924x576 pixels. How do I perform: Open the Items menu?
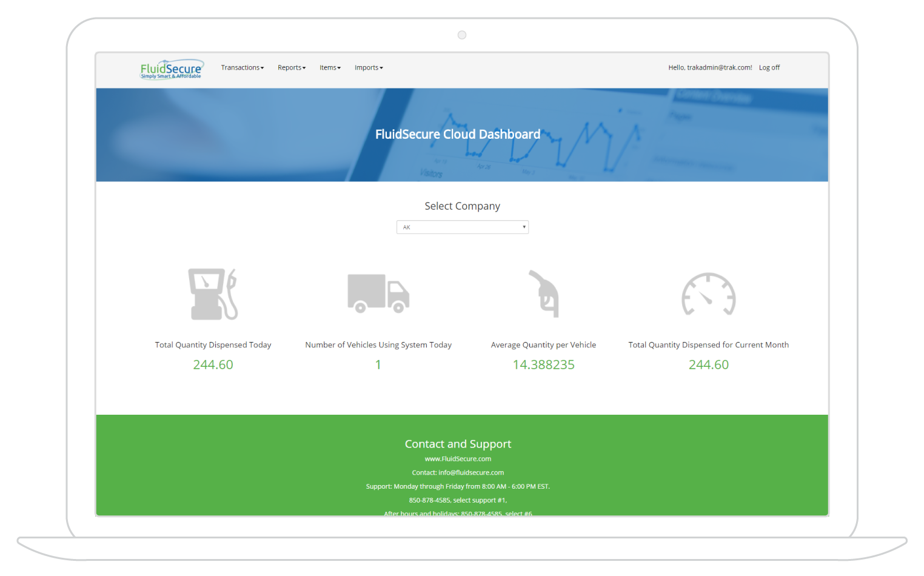pyautogui.click(x=330, y=67)
